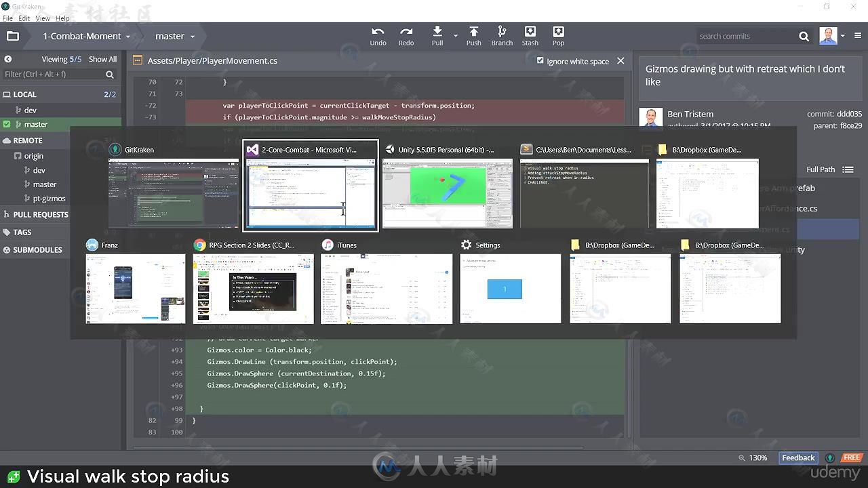This screenshot has width=868, height=488.
Task: Select remote pt-gizmos branch
Action: [x=50, y=199]
